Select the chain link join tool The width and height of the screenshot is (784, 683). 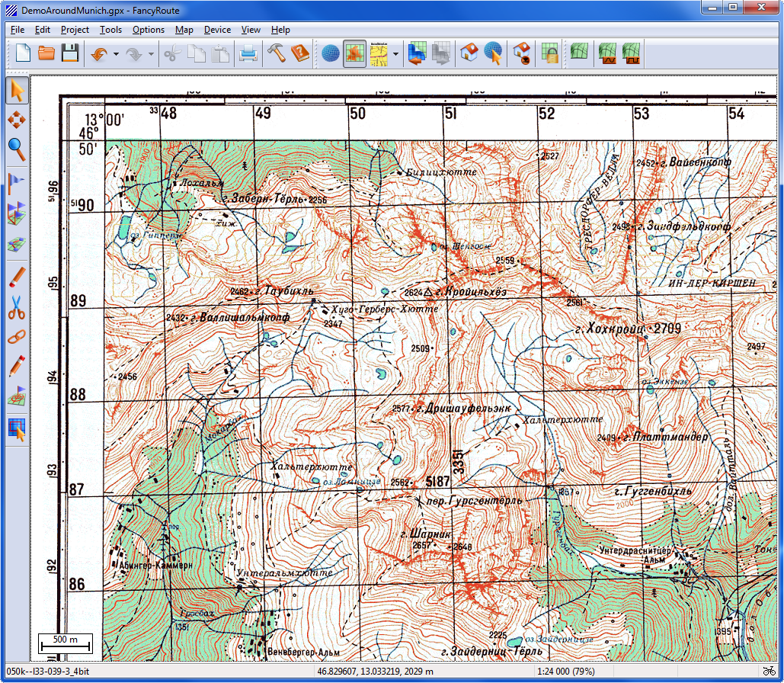pyautogui.click(x=17, y=337)
